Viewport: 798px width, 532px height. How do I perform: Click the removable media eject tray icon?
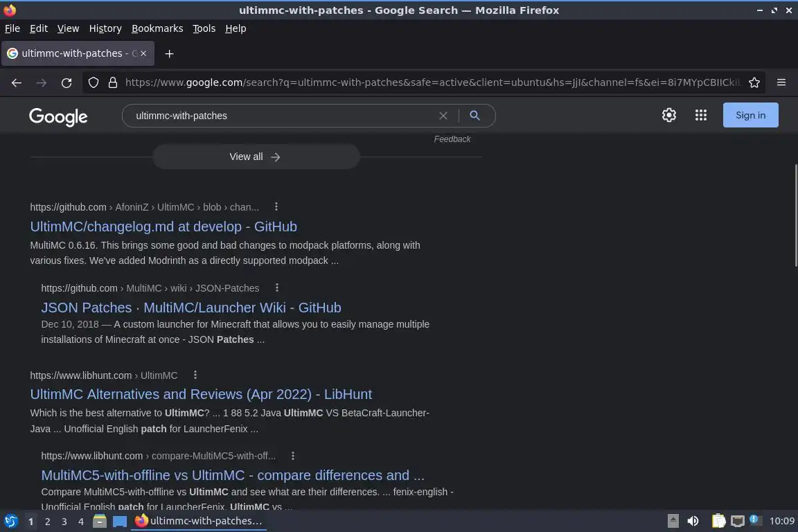pyautogui.click(x=673, y=521)
